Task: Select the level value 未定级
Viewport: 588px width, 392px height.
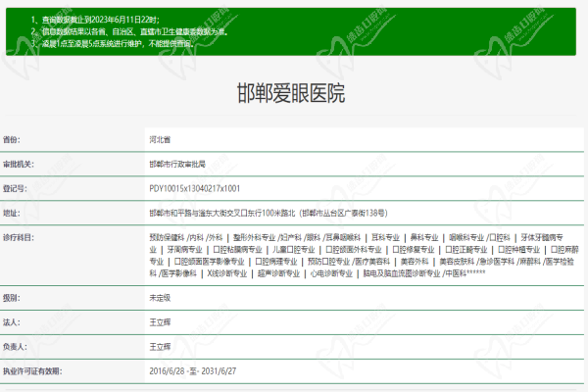Action: click(160, 298)
